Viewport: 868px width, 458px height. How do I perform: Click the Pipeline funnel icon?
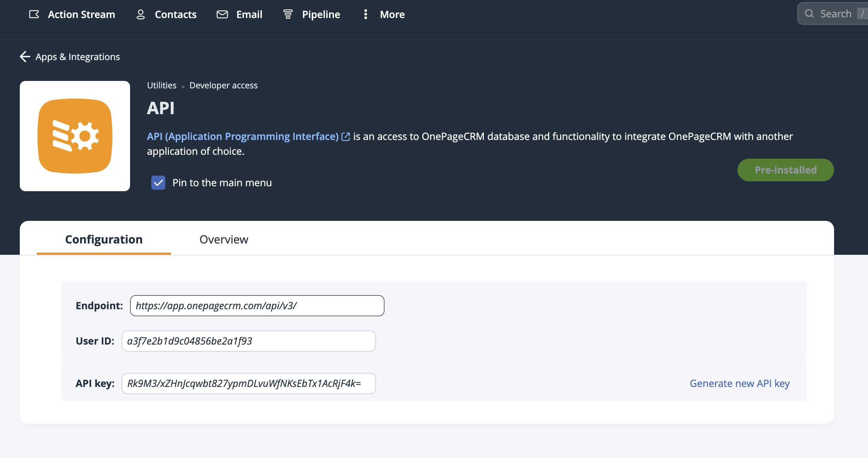287,14
